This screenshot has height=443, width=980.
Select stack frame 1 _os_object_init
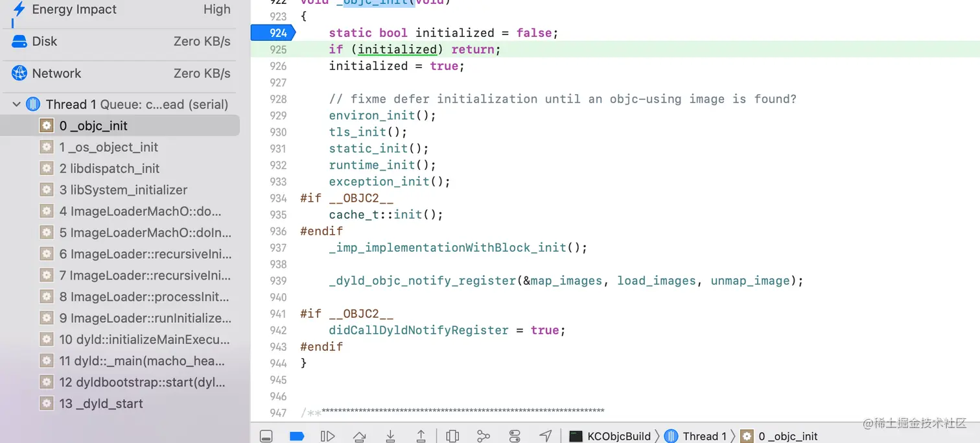click(x=120, y=147)
